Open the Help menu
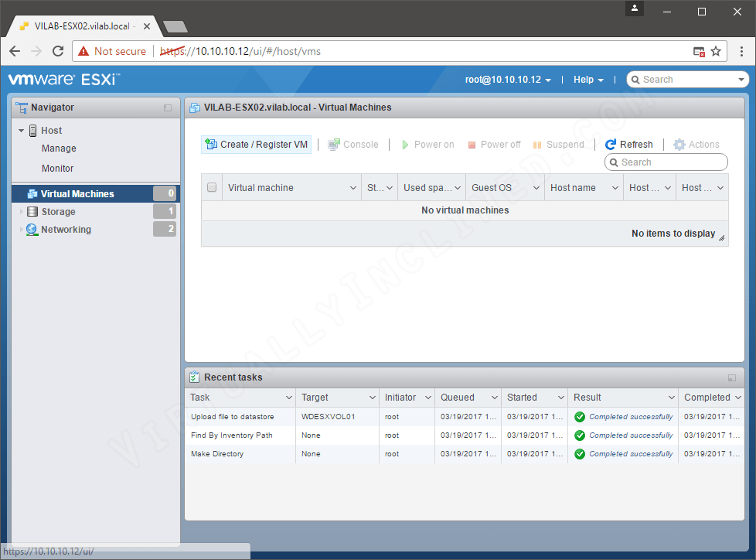This screenshot has width=756, height=560. coord(587,79)
